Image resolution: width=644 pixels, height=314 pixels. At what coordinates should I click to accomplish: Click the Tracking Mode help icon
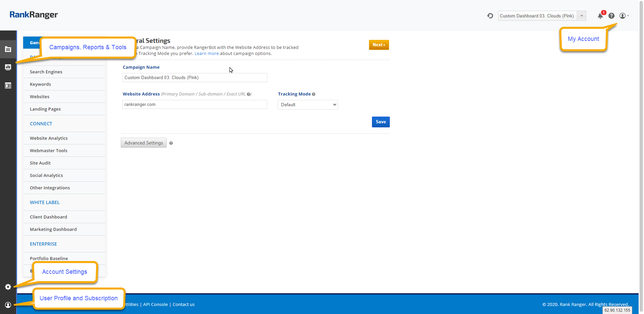pos(314,94)
